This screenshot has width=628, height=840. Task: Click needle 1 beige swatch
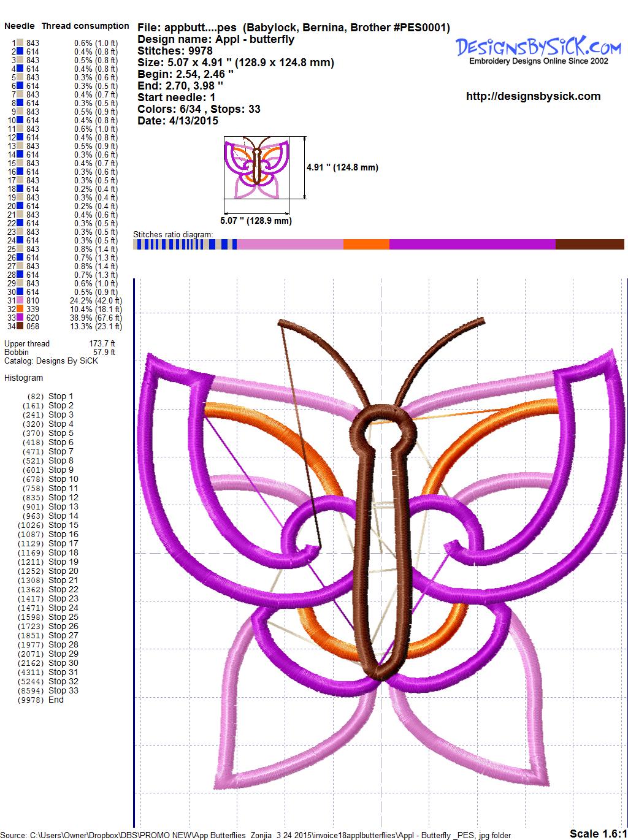click(x=20, y=43)
